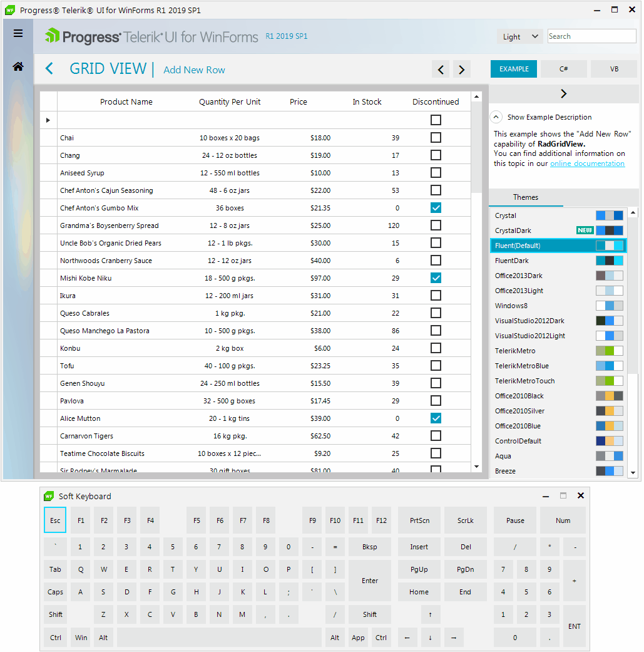Click the Soft Keyboard Esc key

[55, 520]
